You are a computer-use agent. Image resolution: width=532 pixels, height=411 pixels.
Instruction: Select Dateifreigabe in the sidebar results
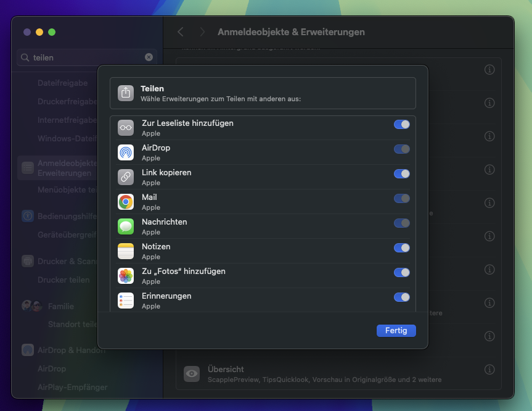pos(63,83)
